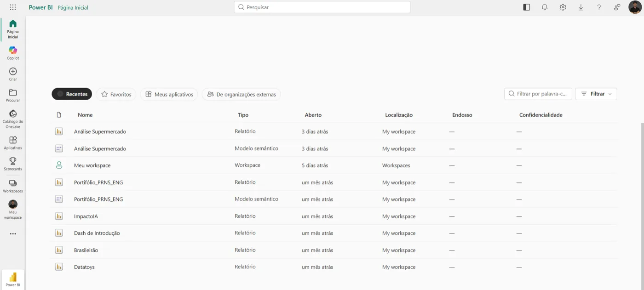
Task: Click the vertical page scrollbar
Action: (642, 207)
